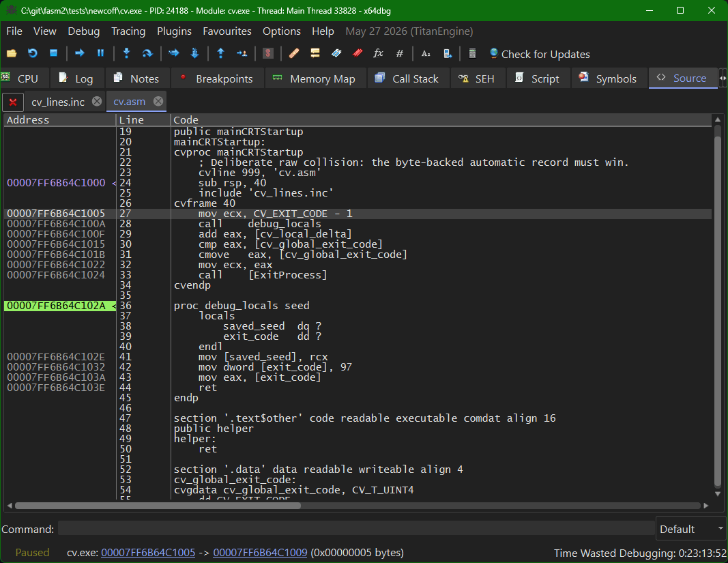Open Comments list icon
This screenshot has width=728, height=563.
[315, 53]
